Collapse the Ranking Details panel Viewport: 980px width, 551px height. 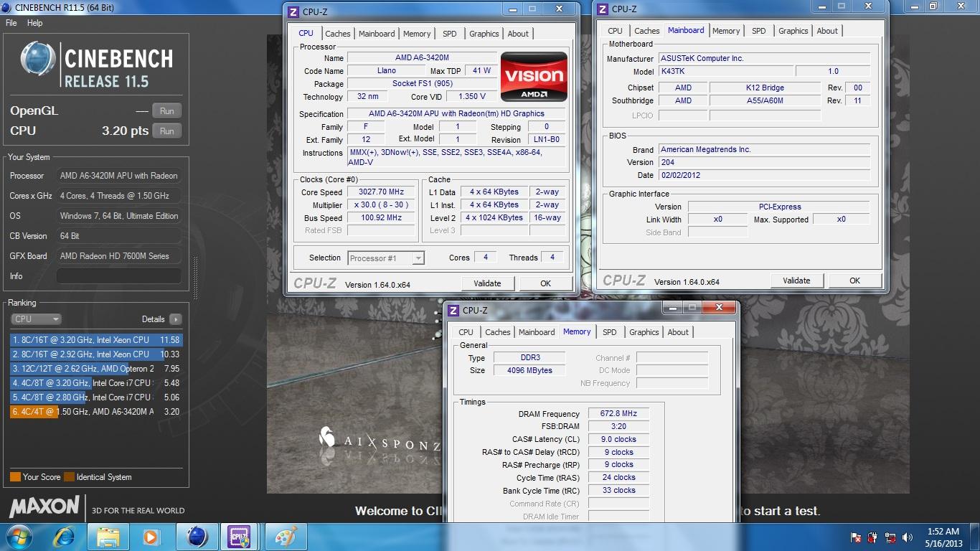click(x=177, y=319)
